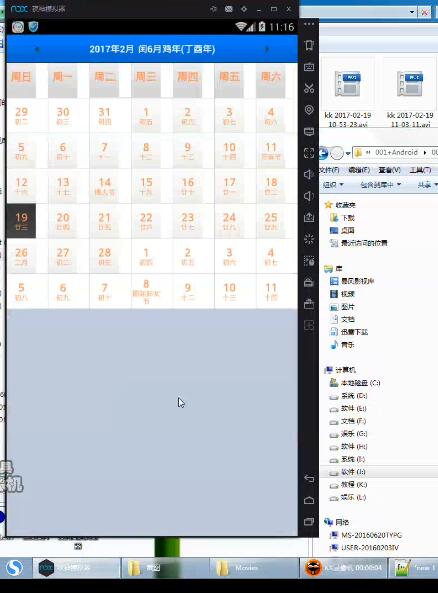The width and height of the screenshot is (438, 593).
Task: Switch to Nox emulator taskbar item
Action: click(77, 568)
